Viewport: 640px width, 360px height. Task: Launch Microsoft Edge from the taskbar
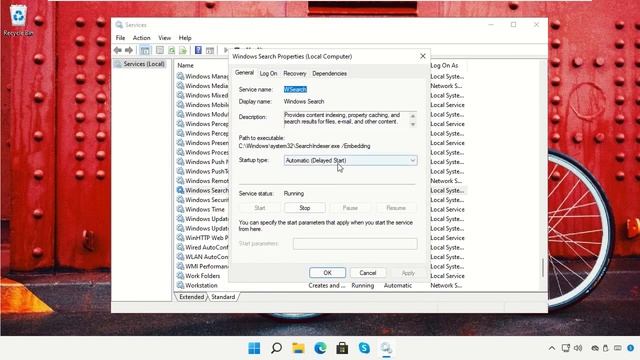tap(320, 348)
